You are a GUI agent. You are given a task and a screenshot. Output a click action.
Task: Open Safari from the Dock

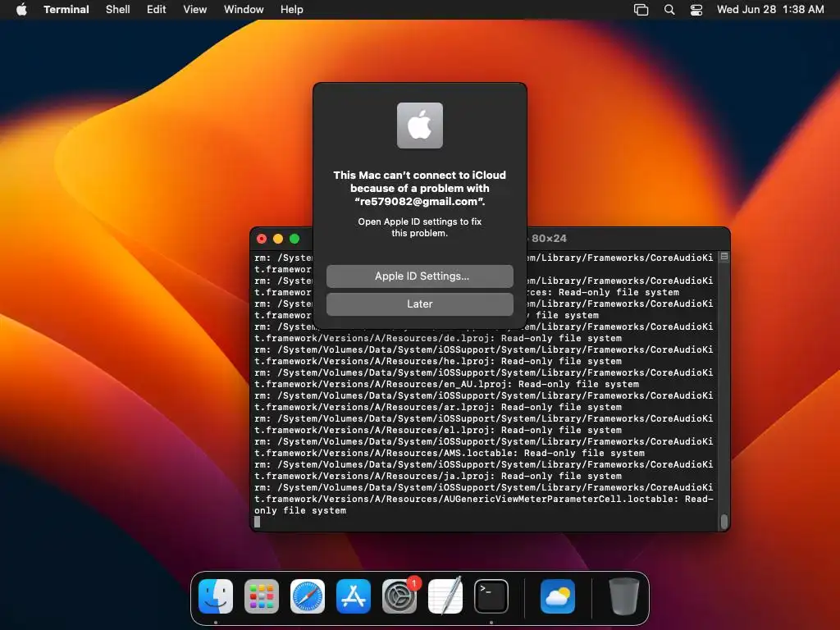(308, 596)
